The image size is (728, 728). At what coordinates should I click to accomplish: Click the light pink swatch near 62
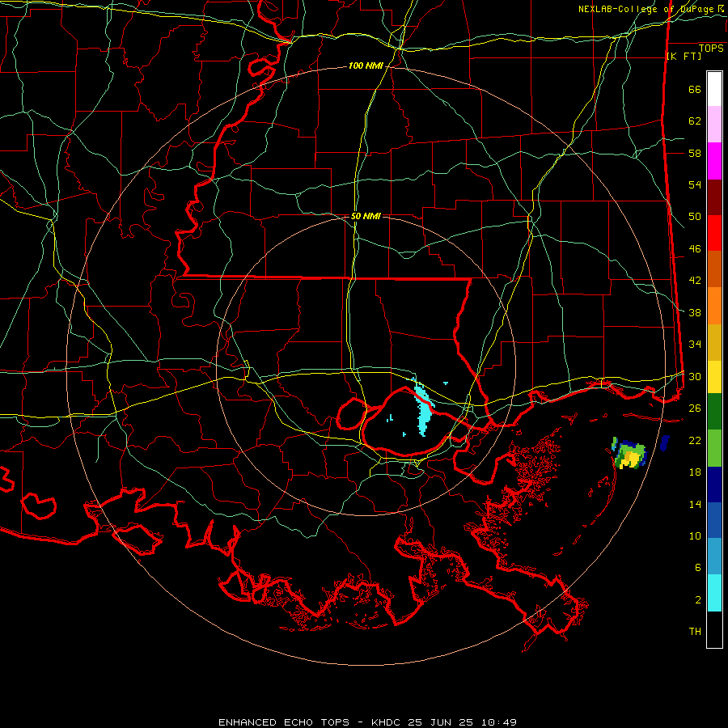[714, 125]
